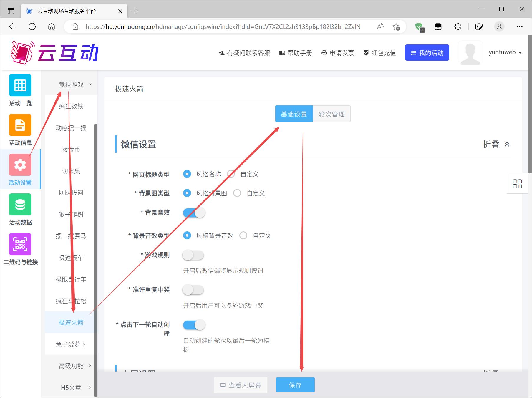Click the 云互动 logo
Image resolution: width=532 pixels, height=398 pixels.
pos(55,53)
